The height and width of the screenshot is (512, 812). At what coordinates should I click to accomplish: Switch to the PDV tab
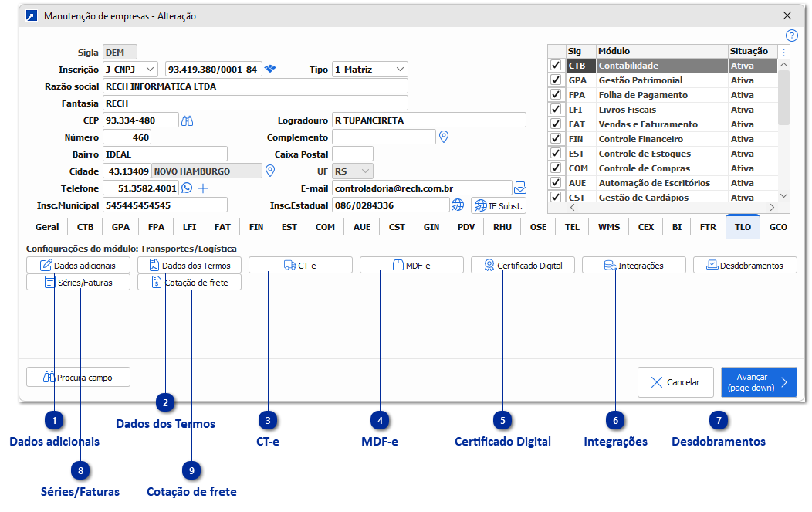(x=466, y=227)
